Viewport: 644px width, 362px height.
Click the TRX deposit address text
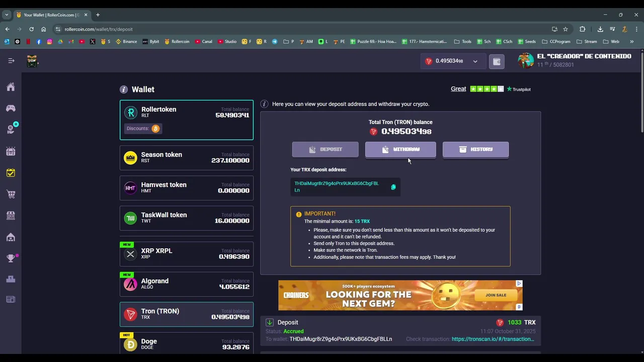point(337,187)
